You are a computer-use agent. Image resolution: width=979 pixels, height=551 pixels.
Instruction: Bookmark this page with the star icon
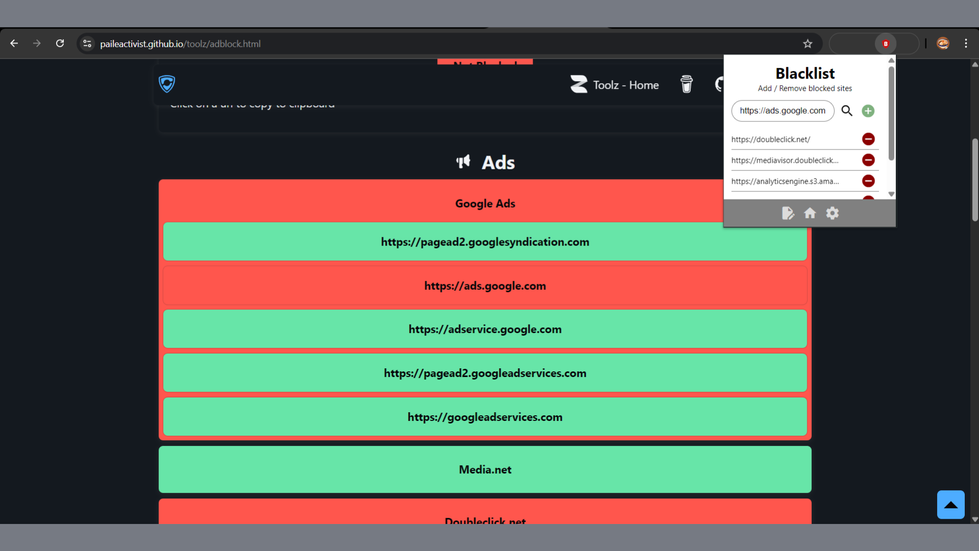pos(807,44)
